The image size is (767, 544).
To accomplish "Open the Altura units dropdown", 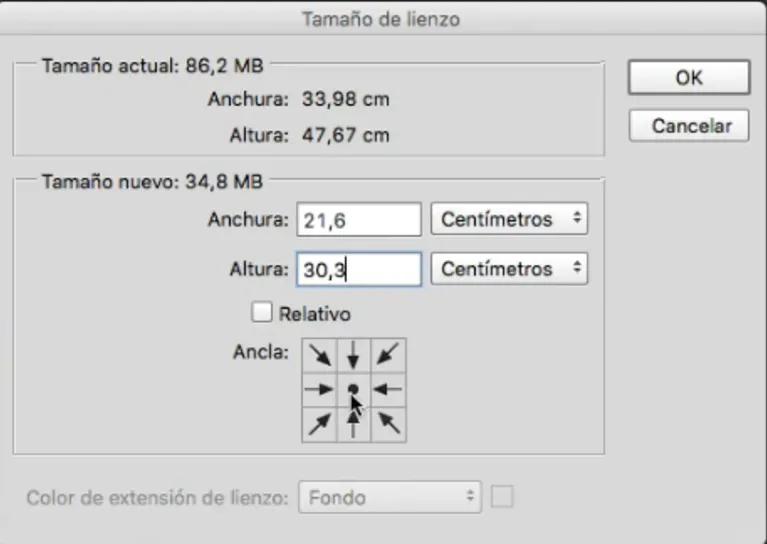I will [x=509, y=269].
